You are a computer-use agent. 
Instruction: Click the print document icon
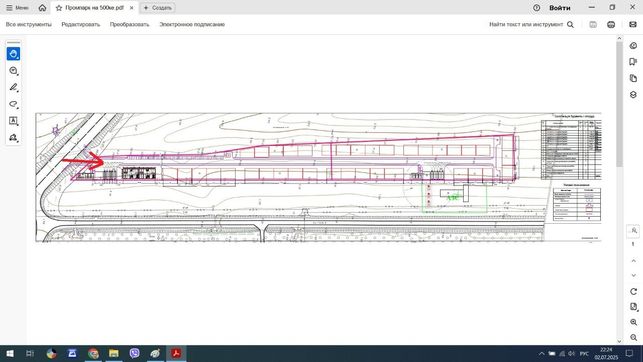[611, 25]
